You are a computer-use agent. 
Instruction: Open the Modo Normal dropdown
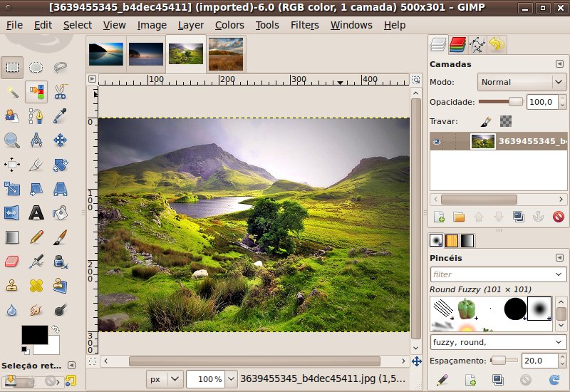point(522,82)
